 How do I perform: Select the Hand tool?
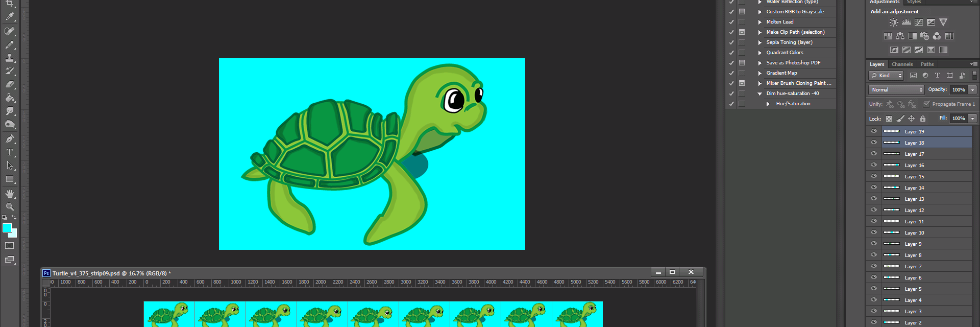[x=10, y=194]
